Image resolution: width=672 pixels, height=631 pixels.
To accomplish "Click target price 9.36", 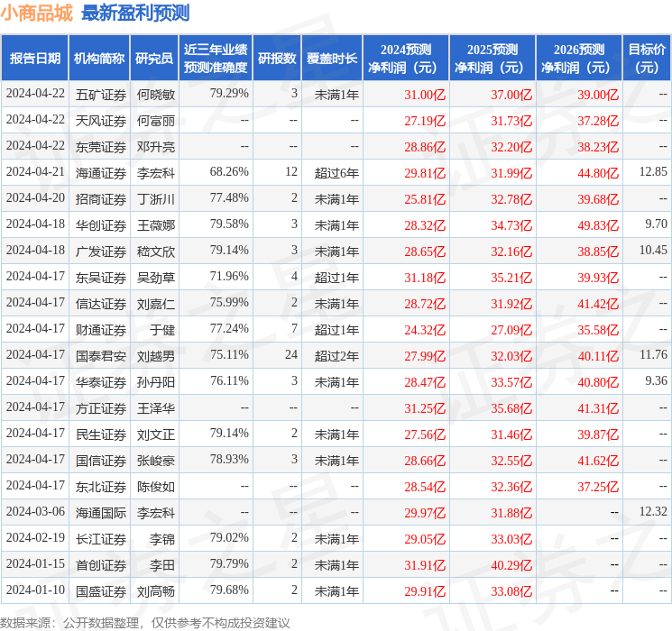I will tap(656, 380).
